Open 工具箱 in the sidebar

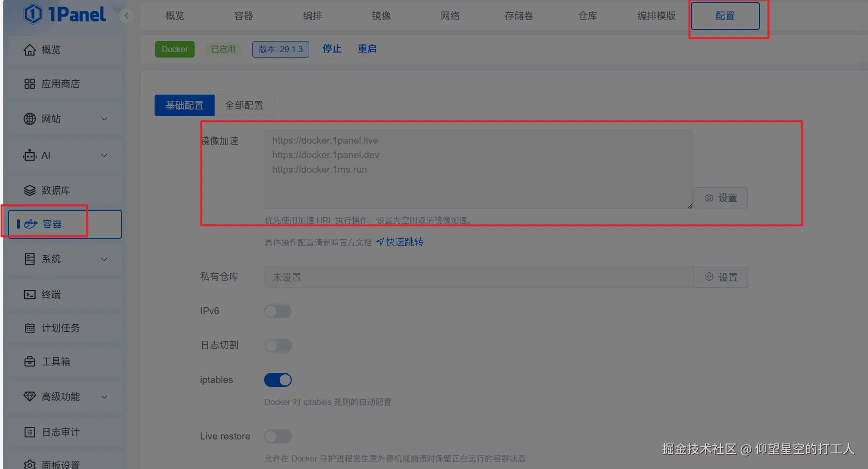pyautogui.click(x=65, y=362)
